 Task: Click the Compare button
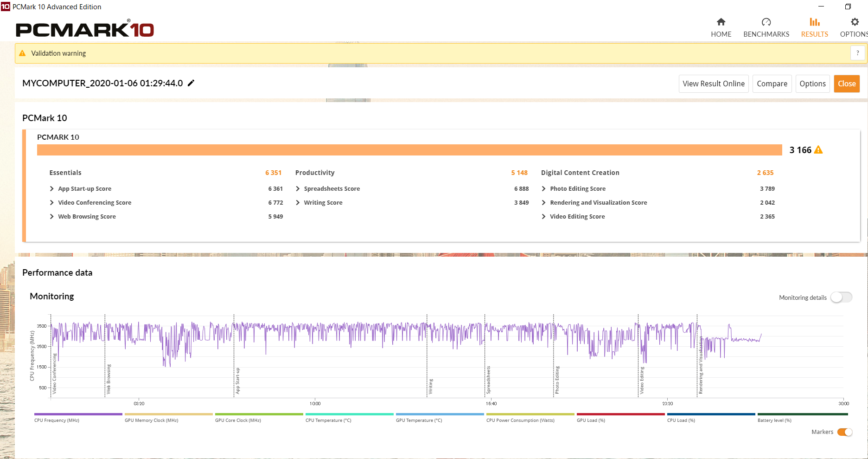[772, 84]
